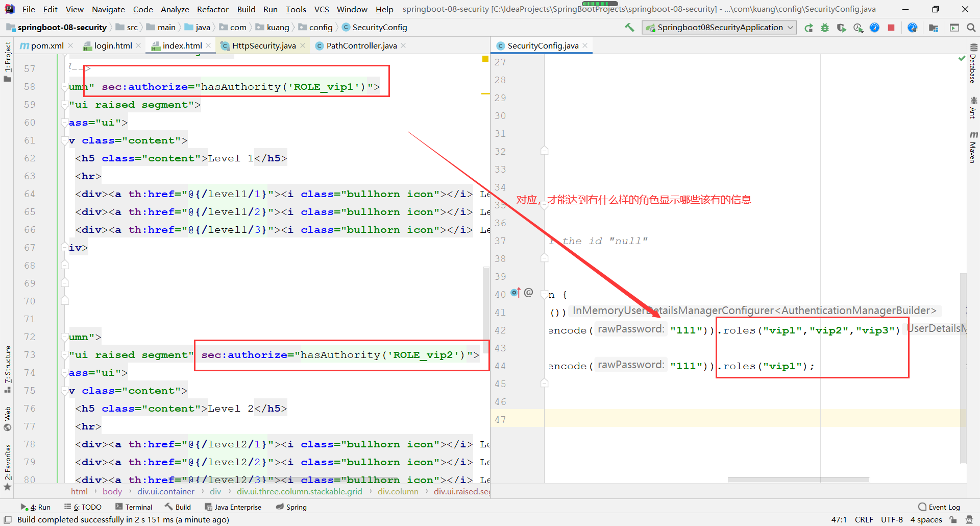Open the Java Enterprise tool window

tap(233, 507)
